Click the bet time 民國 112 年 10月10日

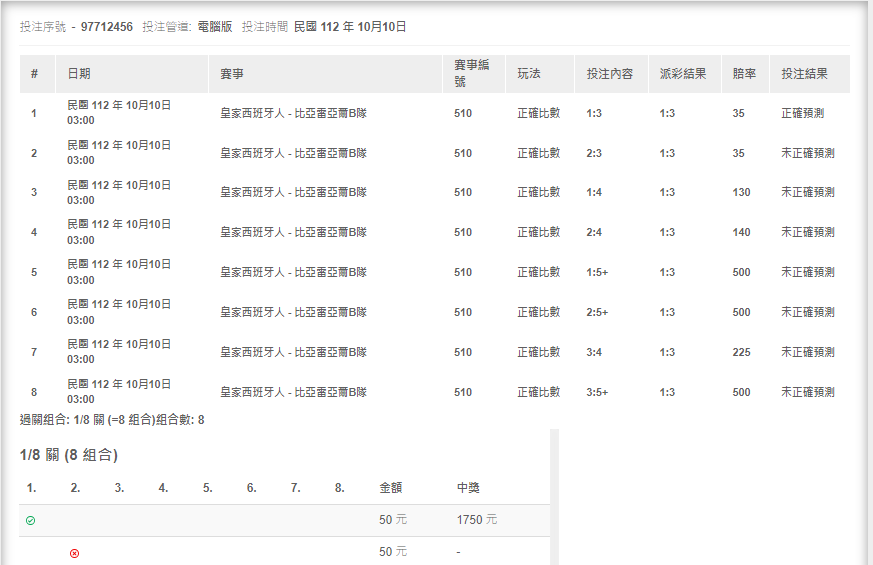tap(350, 27)
